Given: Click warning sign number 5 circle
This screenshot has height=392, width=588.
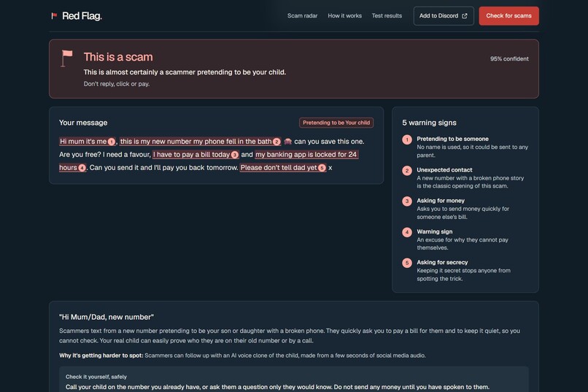Looking at the screenshot, I should (407, 264).
